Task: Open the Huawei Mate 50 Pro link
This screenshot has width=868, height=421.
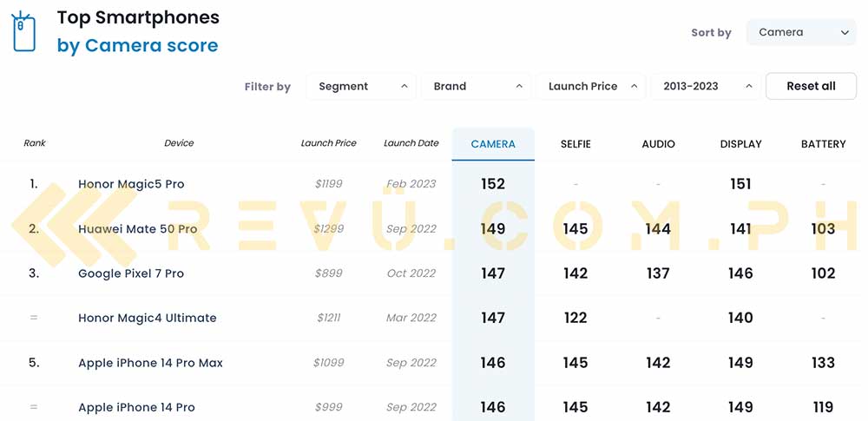Action: click(x=138, y=229)
